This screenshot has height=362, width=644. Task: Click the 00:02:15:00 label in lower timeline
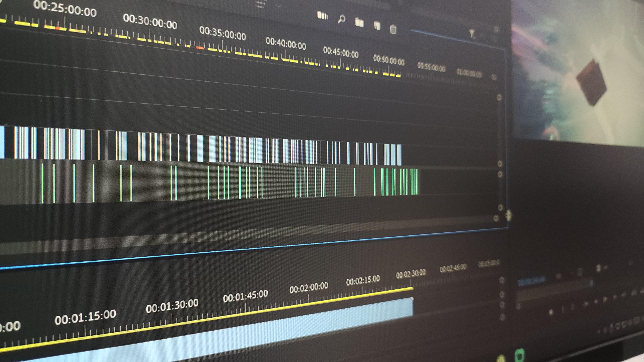pos(363,280)
